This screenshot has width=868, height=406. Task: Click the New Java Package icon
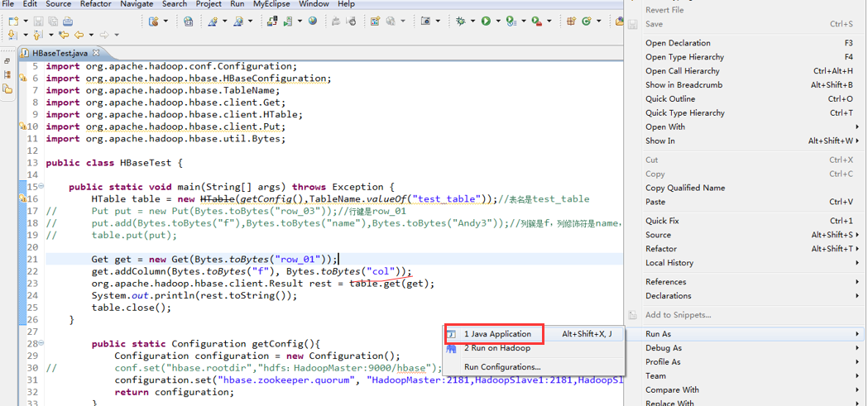point(572,21)
